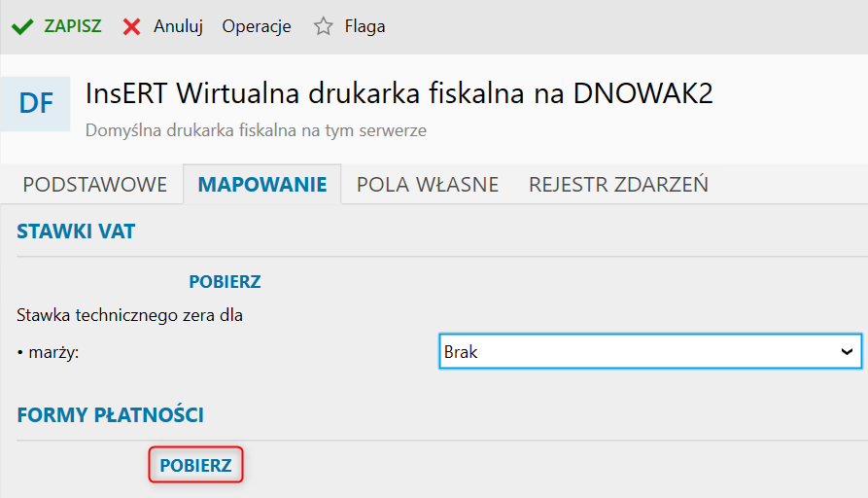The height and width of the screenshot is (498, 868).
Task: Select the Flaga toolbar label
Action: click(365, 26)
